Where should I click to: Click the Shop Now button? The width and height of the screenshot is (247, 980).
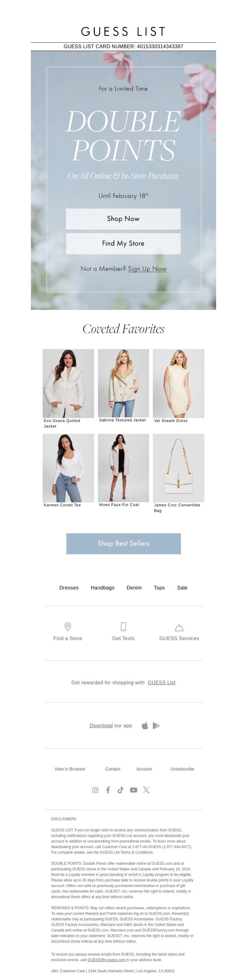(x=123, y=219)
